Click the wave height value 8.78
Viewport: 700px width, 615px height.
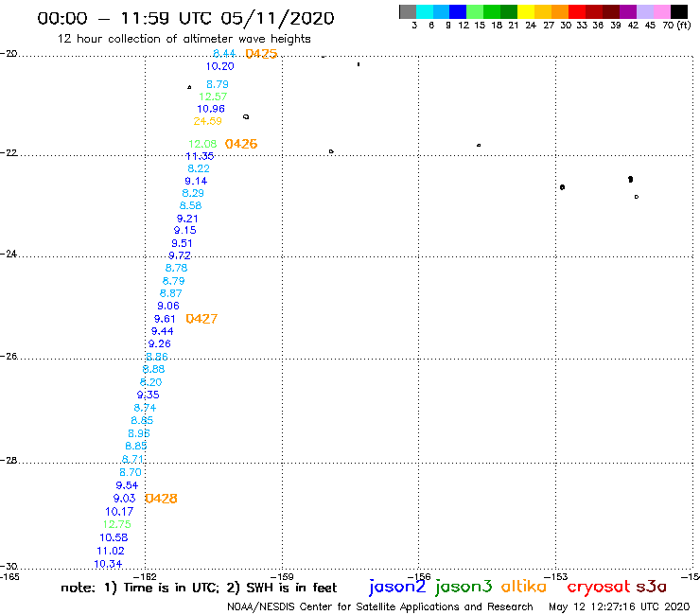tap(176, 268)
